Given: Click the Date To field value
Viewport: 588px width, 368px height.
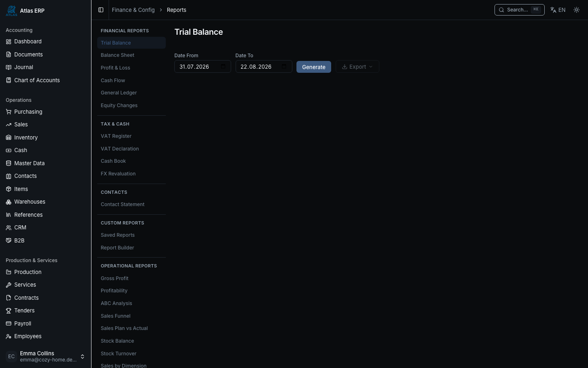Looking at the screenshot, I should 256,67.
